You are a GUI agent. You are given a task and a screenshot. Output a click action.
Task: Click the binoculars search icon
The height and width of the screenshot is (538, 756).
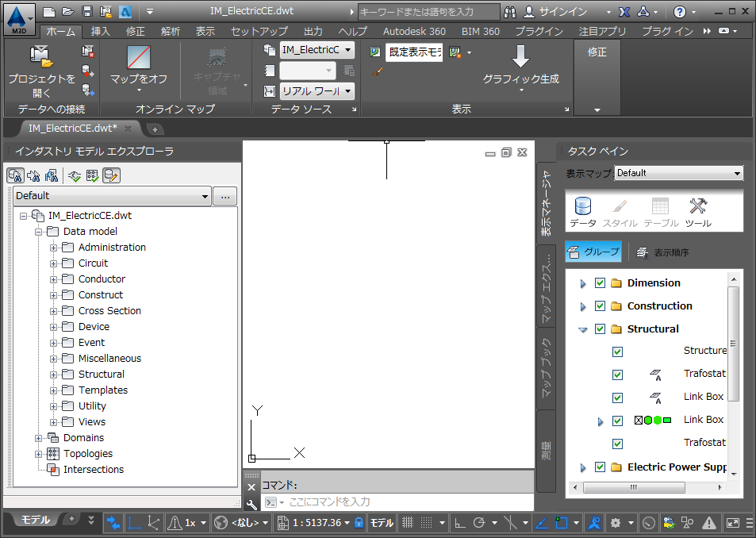click(509, 12)
